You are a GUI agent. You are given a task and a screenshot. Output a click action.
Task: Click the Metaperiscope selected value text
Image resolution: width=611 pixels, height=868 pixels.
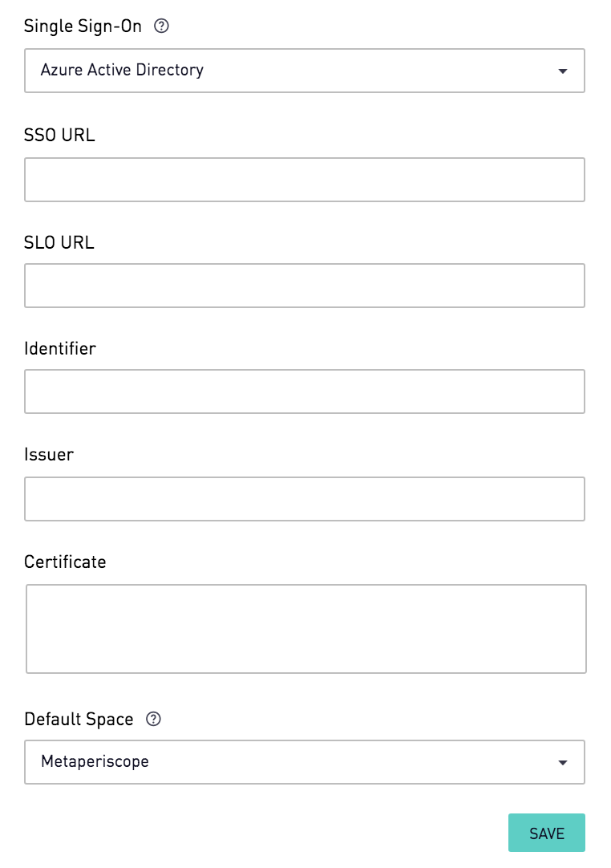[x=95, y=762]
